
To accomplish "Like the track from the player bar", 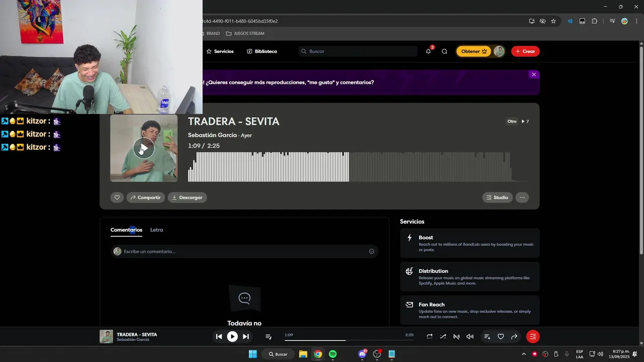I will point(501,336).
